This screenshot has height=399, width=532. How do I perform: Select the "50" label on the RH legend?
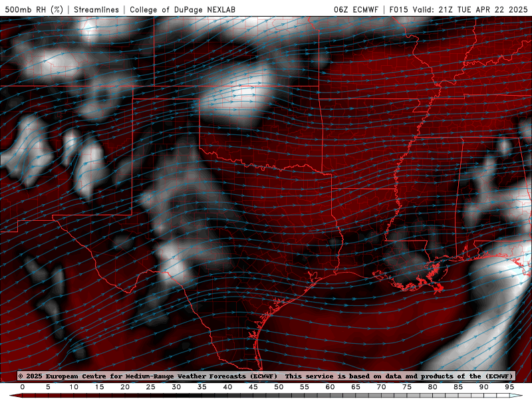(279, 387)
